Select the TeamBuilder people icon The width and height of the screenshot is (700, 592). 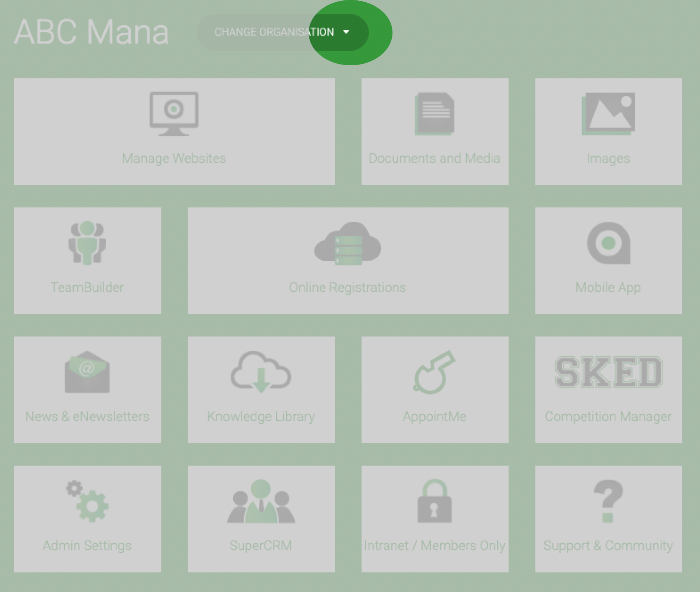click(x=87, y=243)
